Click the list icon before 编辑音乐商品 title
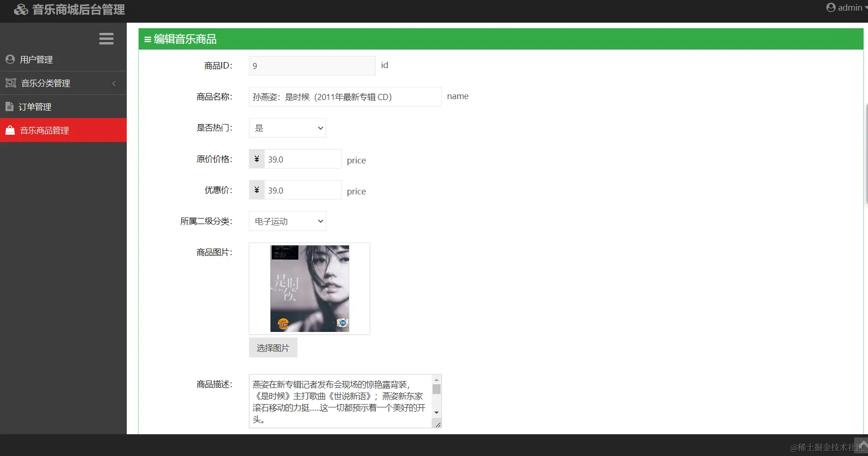 [148, 39]
